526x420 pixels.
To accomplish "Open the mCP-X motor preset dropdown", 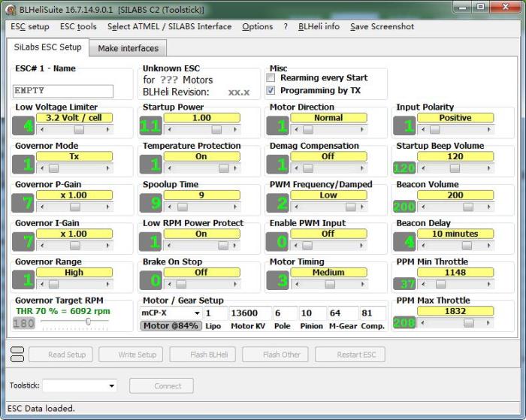I will click(197, 313).
